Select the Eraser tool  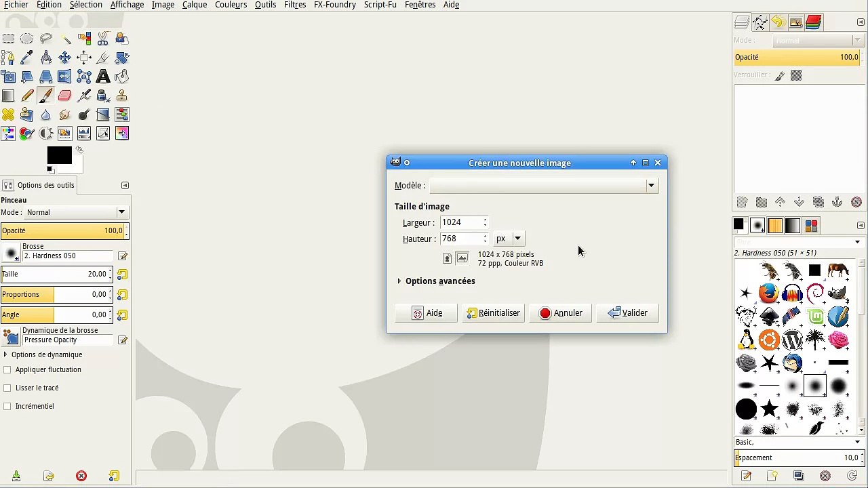tap(65, 96)
